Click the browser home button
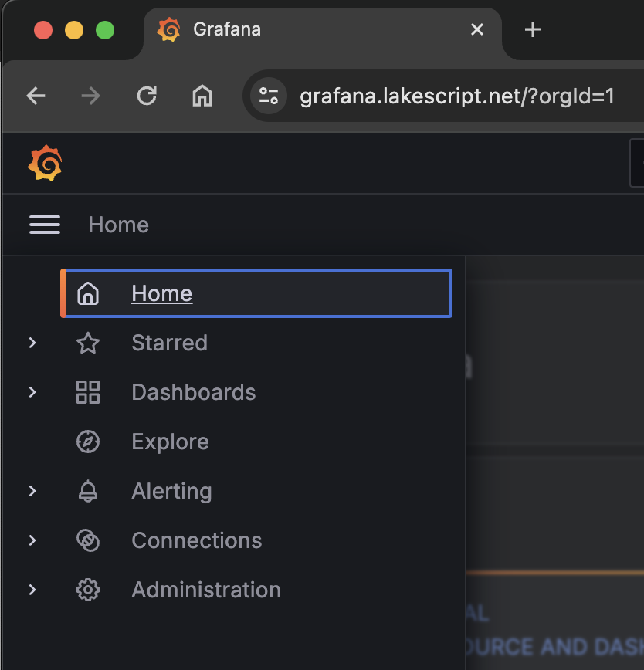This screenshot has width=644, height=670. coord(202,96)
